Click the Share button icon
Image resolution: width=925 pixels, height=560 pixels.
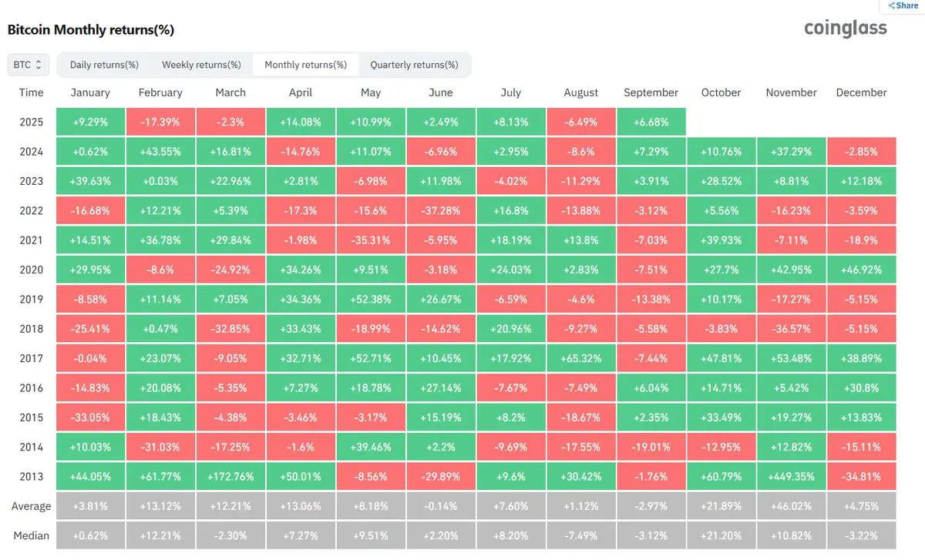(x=890, y=5)
